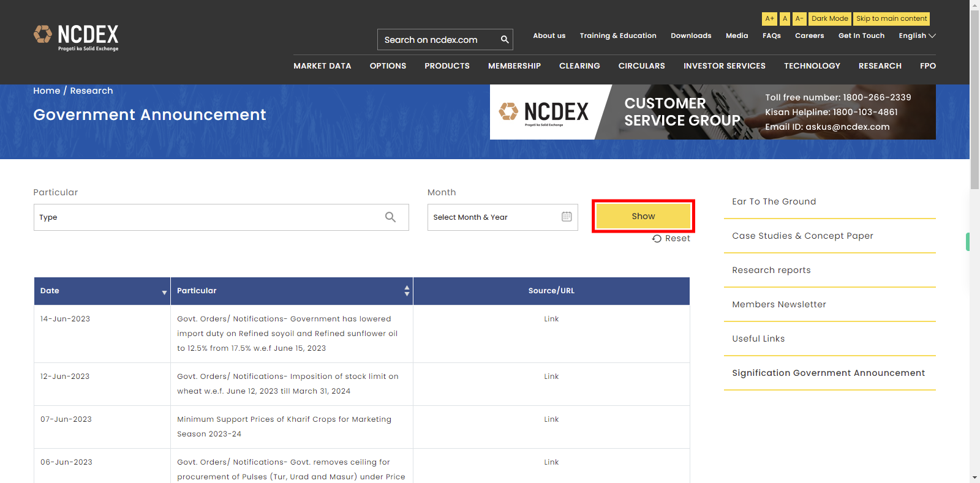Open Link for 12-Jun-2023 announcement
This screenshot has width=980, height=483.
click(551, 376)
